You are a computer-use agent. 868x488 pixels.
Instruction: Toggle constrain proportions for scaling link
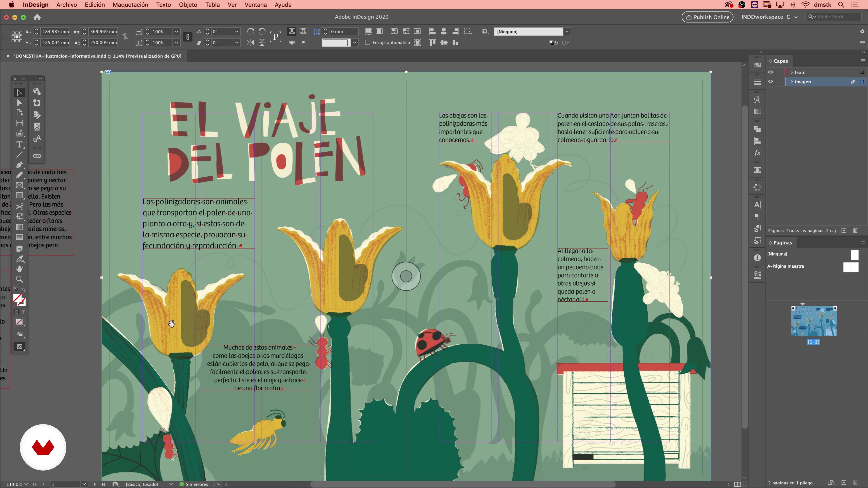click(x=188, y=37)
